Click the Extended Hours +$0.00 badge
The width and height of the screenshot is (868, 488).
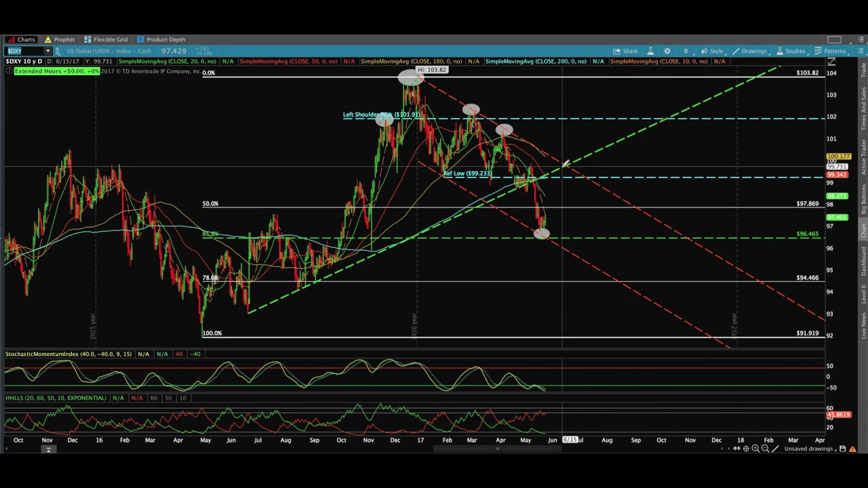57,71
